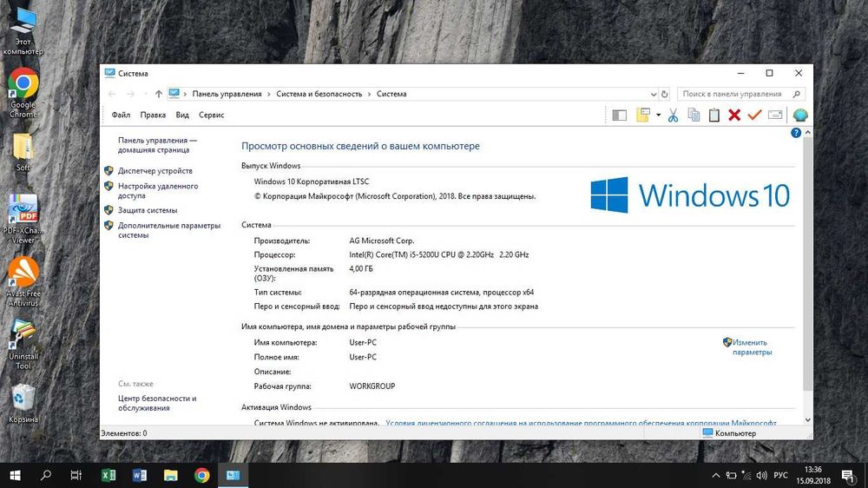Screen dimensions: 868x488
Task: Click the preview pane layout toolbar icon
Action: tap(619, 115)
